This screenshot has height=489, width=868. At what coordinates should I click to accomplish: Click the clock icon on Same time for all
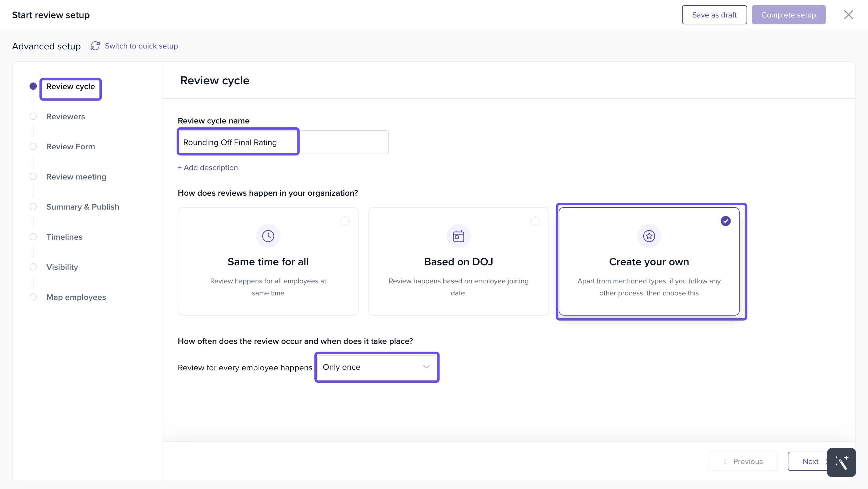pos(268,236)
